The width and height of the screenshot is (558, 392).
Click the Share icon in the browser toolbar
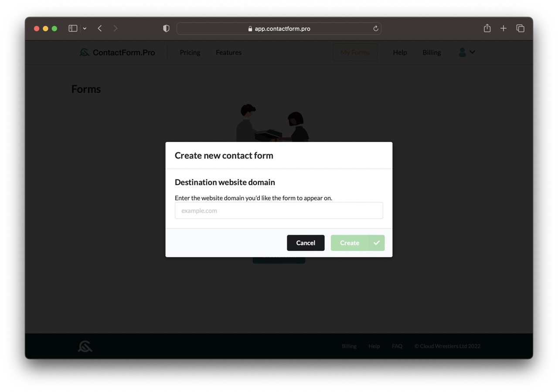487,28
